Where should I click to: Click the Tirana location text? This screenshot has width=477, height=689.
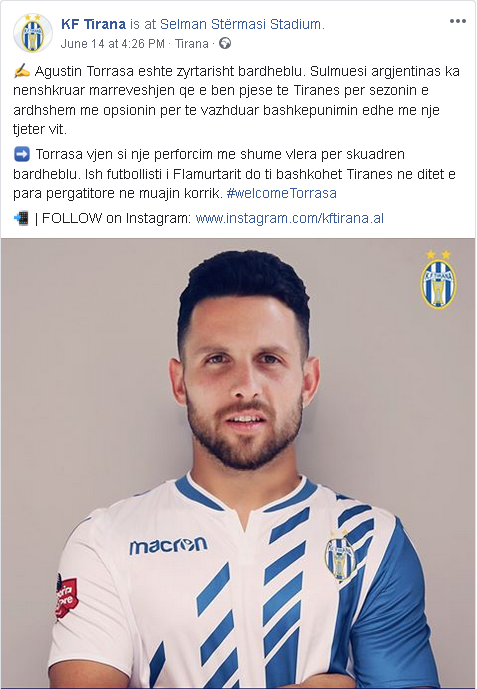[192, 44]
